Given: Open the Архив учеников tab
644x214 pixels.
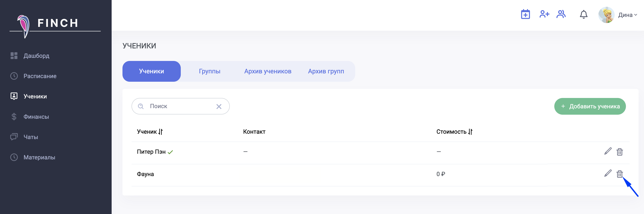Looking at the screenshot, I should click(x=268, y=71).
